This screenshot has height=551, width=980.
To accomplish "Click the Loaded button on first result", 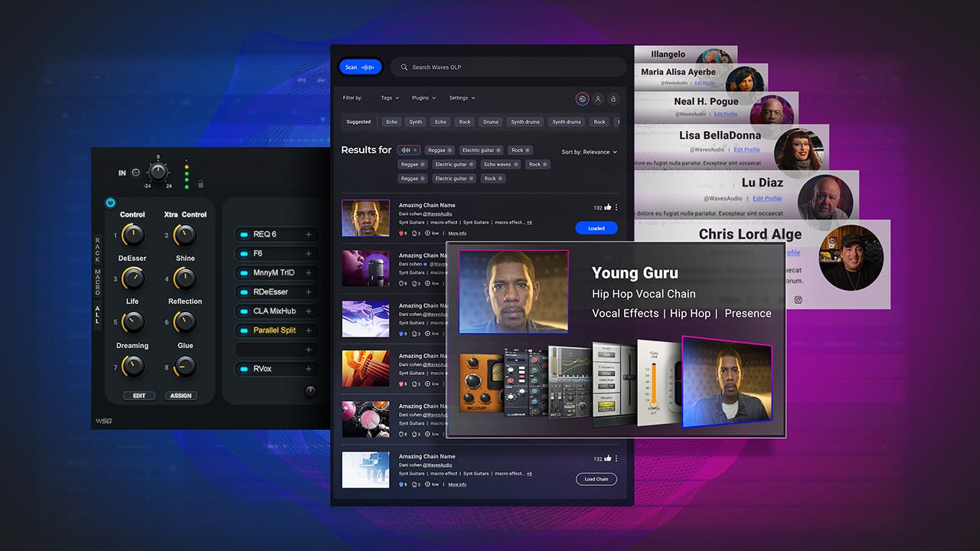I will click(x=596, y=228).
